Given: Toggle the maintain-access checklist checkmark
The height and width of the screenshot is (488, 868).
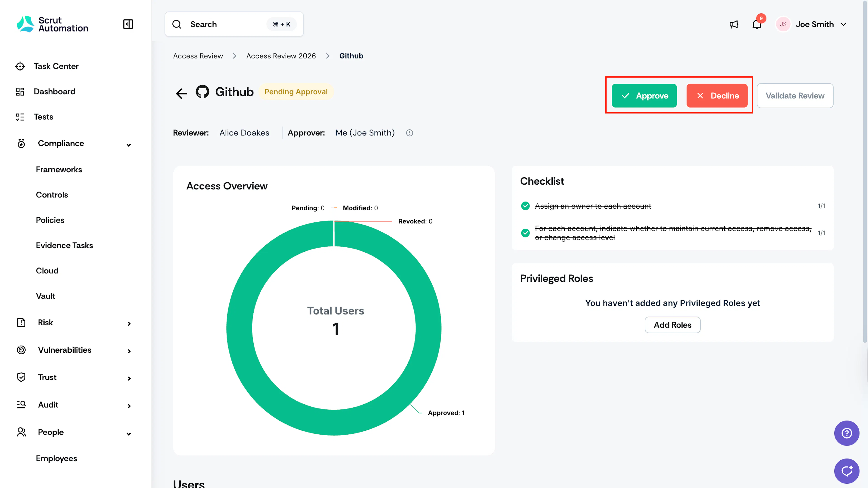Looking at the screenshot, I should (x=525, y=233).
